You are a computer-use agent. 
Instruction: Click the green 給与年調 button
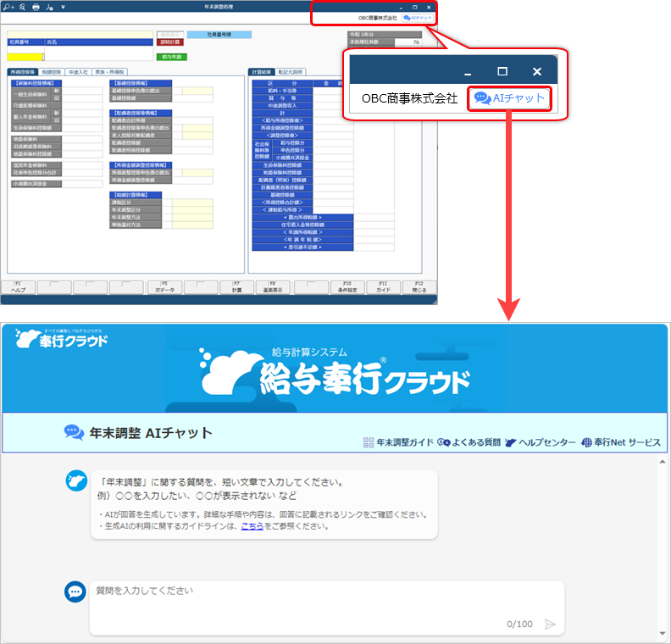tap(172, 57)
